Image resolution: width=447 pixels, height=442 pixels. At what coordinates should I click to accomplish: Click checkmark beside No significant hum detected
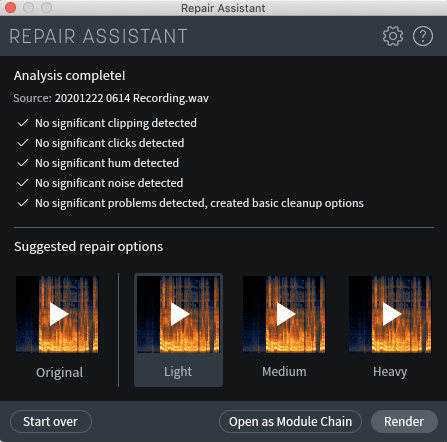click(23, 163)
